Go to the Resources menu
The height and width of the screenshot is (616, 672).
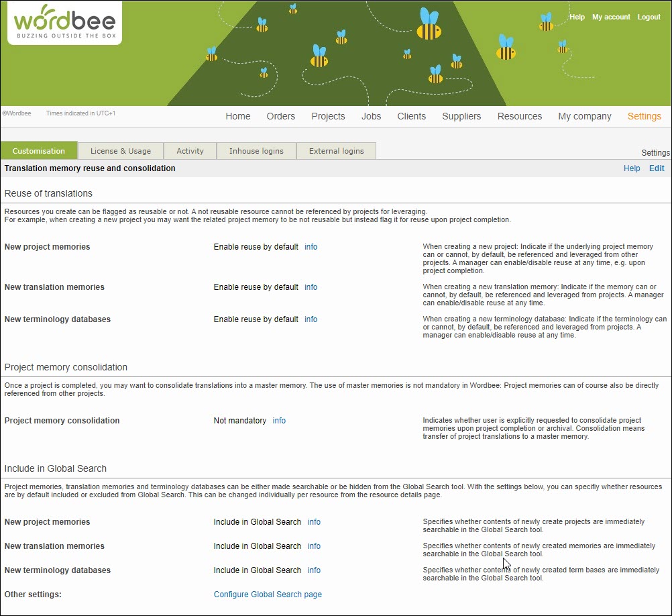(x=519, y=116)
